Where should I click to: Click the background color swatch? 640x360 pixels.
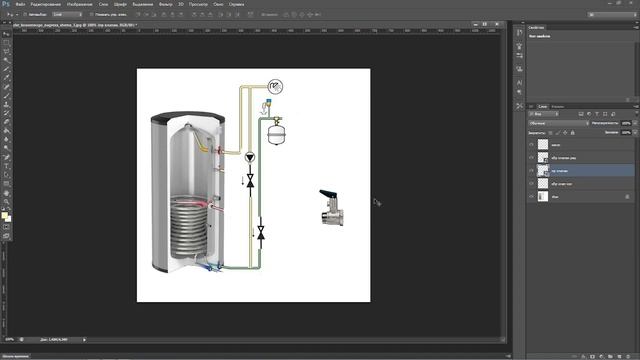pyautogui.click(x=9, y=219)
